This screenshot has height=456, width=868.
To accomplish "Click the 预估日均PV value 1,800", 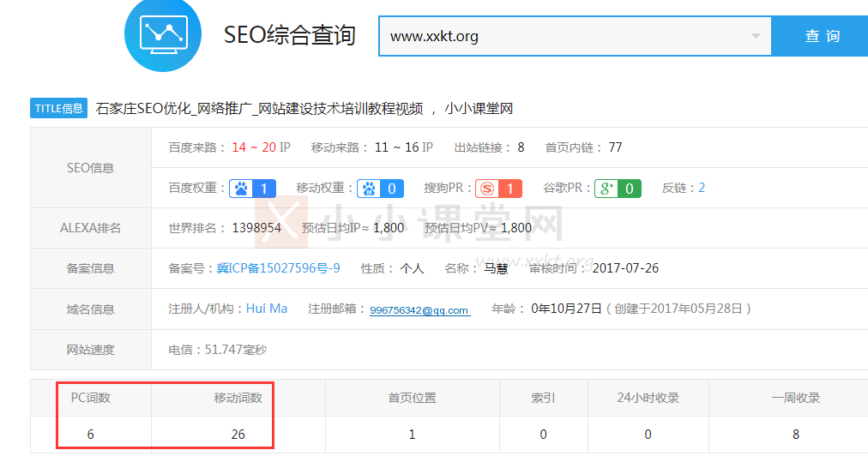I will tap(516, 228).
